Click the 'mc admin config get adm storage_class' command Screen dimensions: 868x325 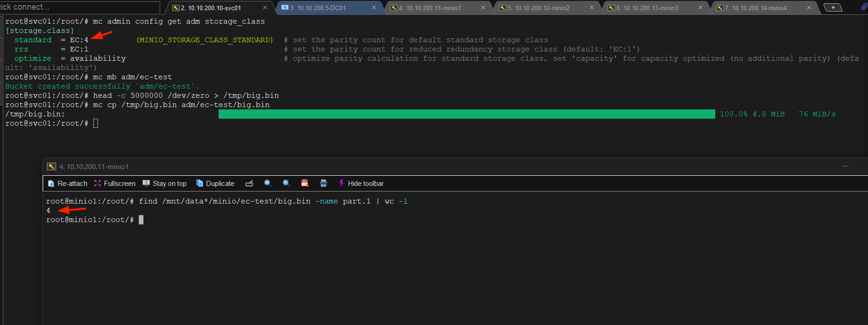click(179, 21)
